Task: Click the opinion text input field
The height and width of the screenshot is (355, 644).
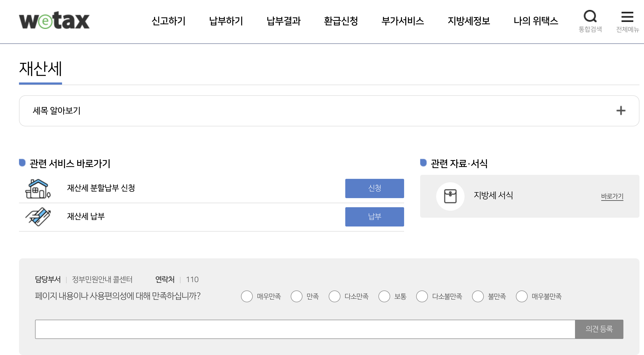Action: pos(305,329)
